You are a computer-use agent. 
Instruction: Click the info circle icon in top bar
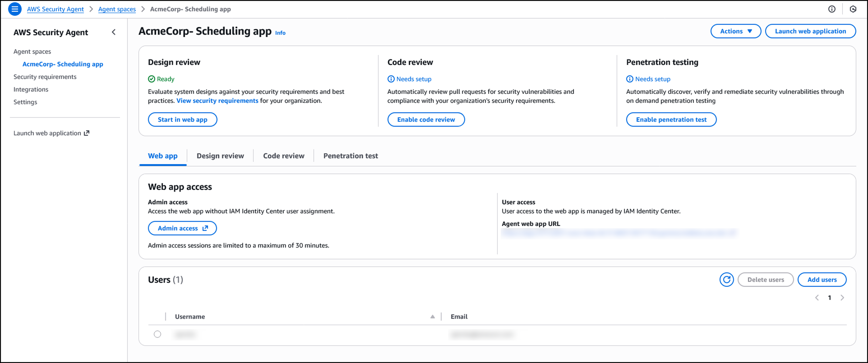click(x=832, y=9)
